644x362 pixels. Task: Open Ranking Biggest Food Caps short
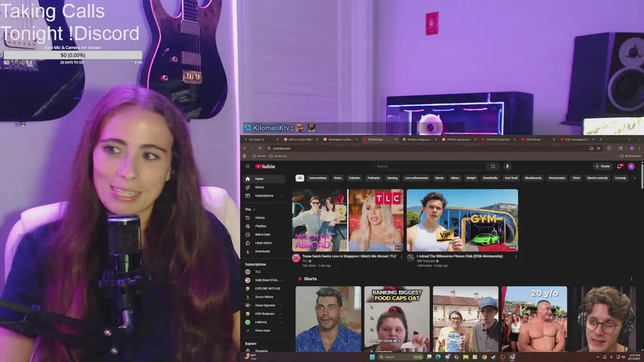pos(397,319)
